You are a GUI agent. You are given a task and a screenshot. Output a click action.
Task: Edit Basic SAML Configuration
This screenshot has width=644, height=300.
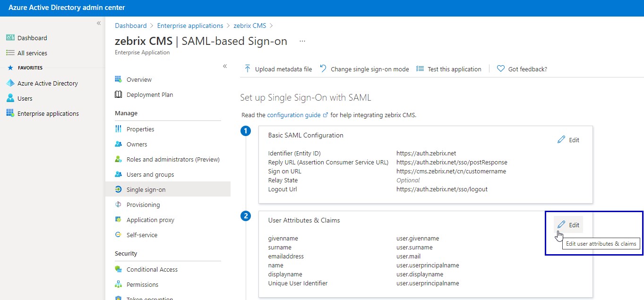[x=568, y=140]
